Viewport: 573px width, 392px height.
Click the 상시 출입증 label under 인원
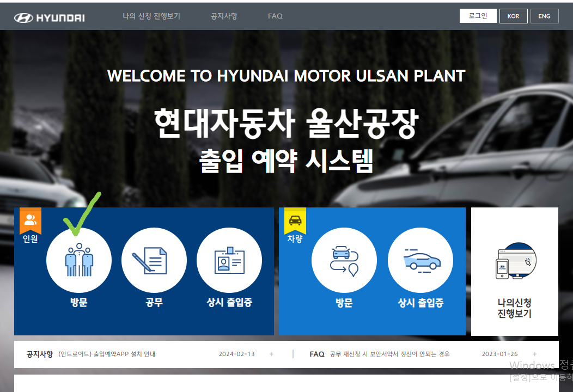pyautogui.click(x=229, y=303)
